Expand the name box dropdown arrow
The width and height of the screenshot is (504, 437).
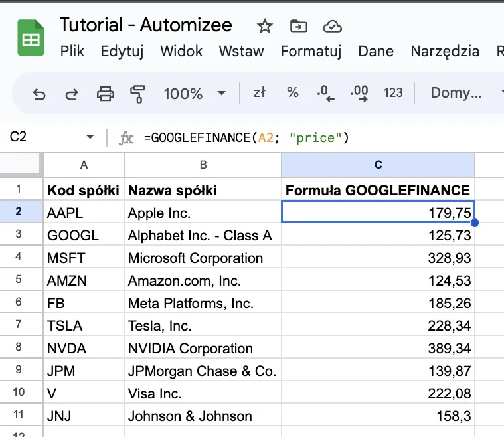90,137
